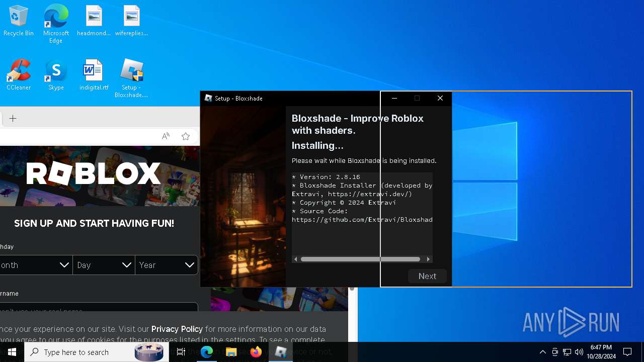
Task: Open Firefox from the taskbar
Action: click(256, 352)
